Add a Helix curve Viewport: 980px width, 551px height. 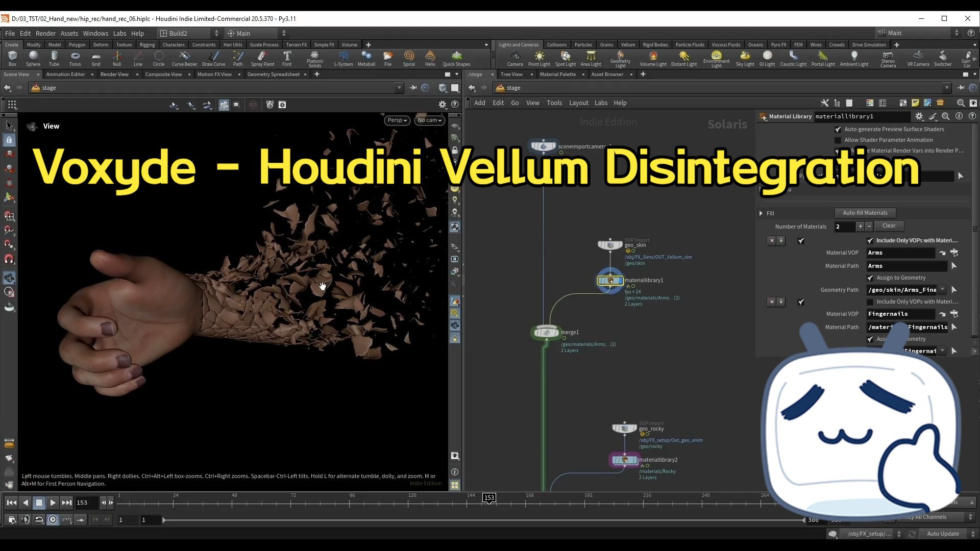click(430, 58)
